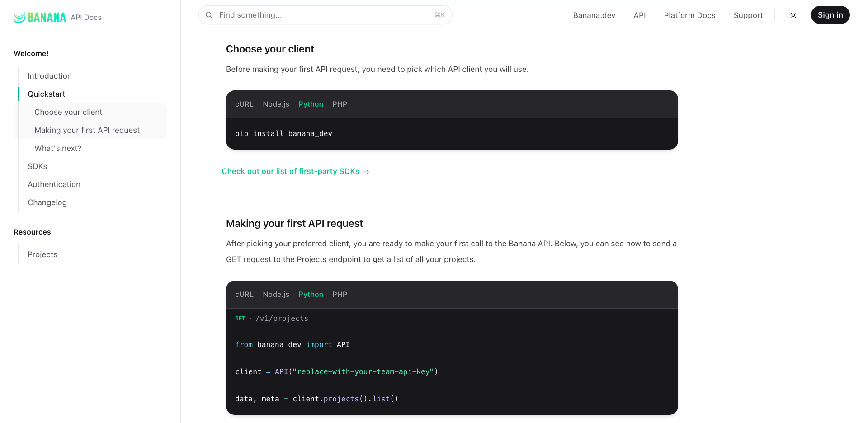Open the Support link in header
Screen dimensions: 868x423
point(748,15)
